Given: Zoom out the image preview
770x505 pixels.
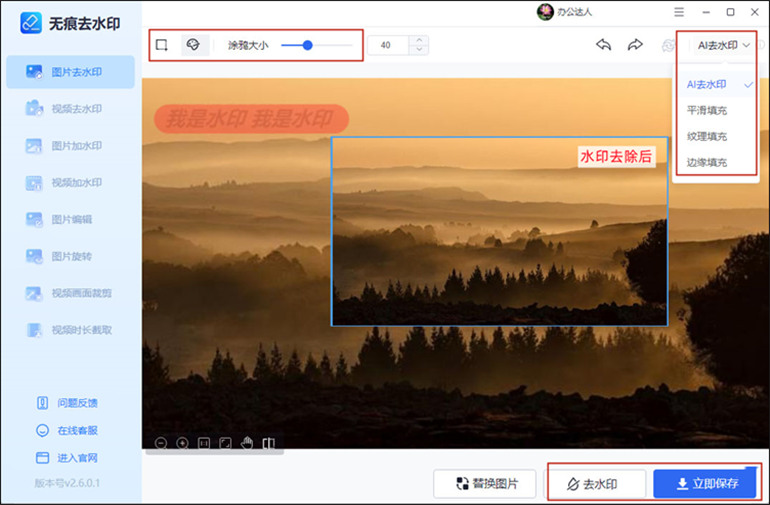Looking at the screenshot, I should click(161, 443).
